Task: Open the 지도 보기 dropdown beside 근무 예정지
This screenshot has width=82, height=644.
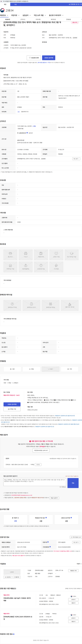Action: [76, 159]
